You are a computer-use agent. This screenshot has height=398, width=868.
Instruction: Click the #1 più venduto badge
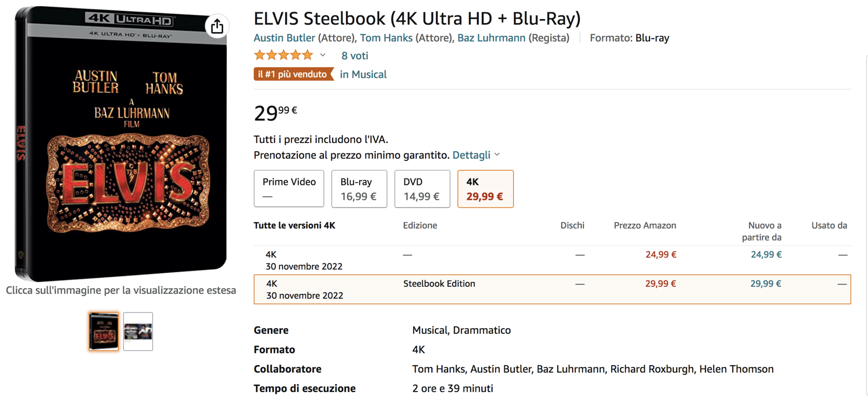pos(293,74)
